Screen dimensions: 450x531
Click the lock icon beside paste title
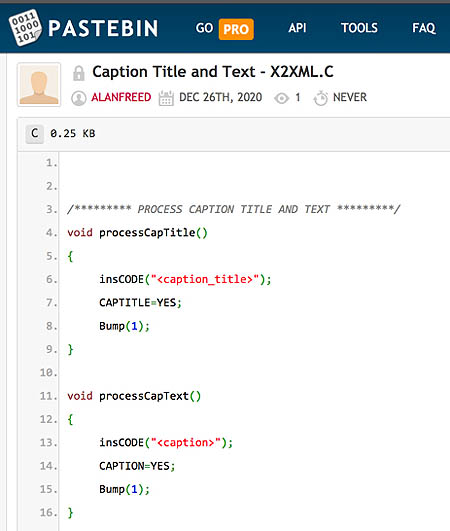(79, 73)
